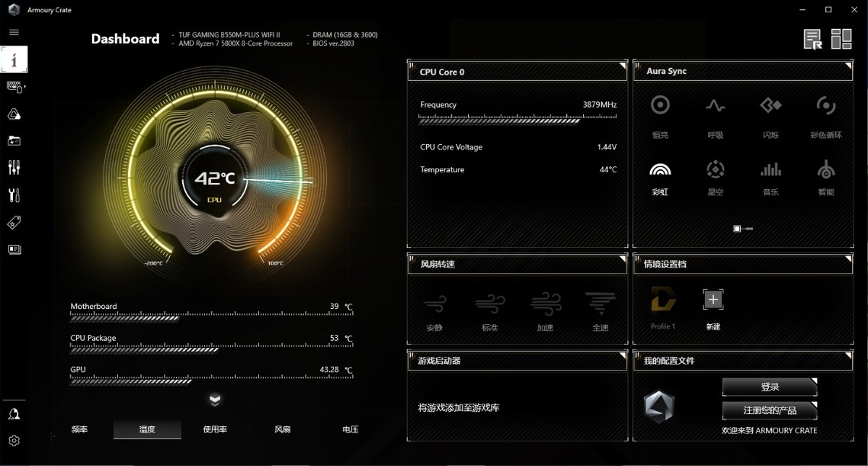Open Profile 1 scenario profile icon
Image resolution: width=868 pixels, height=466 pixels.
(x=663, y=300)
